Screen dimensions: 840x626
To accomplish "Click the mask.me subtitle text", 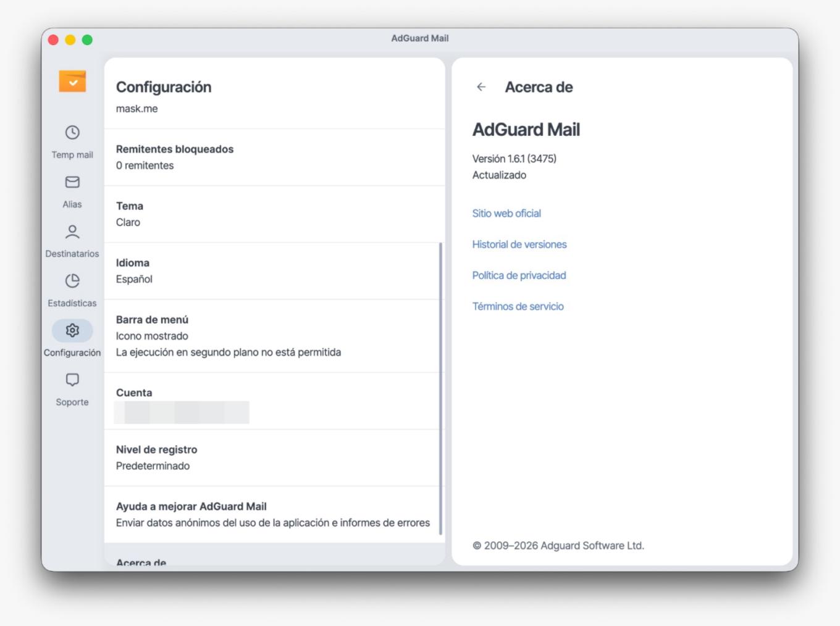I will pyautogui.click(x=137, y=109).
